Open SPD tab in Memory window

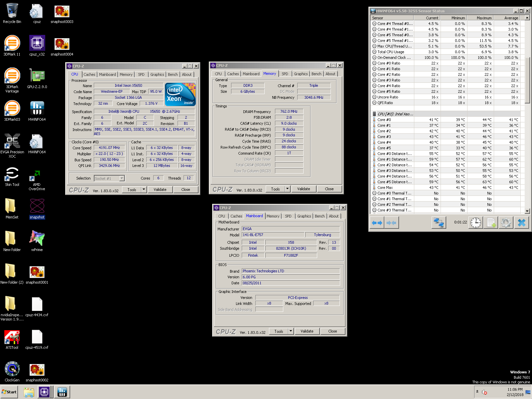[285, 74]
